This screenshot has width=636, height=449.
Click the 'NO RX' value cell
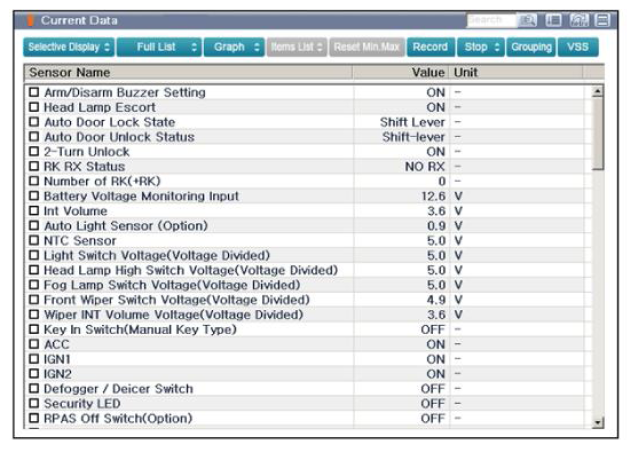[425, 167]
